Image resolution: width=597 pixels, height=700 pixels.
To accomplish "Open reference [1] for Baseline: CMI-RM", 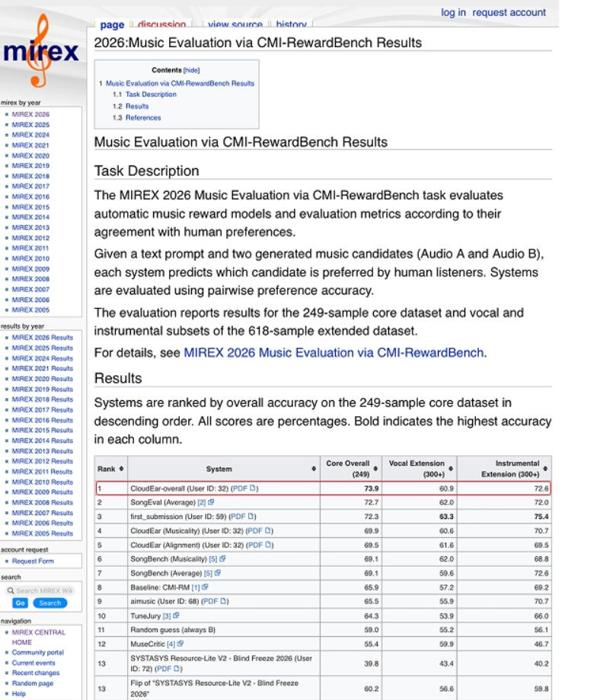I will (196, 587).
